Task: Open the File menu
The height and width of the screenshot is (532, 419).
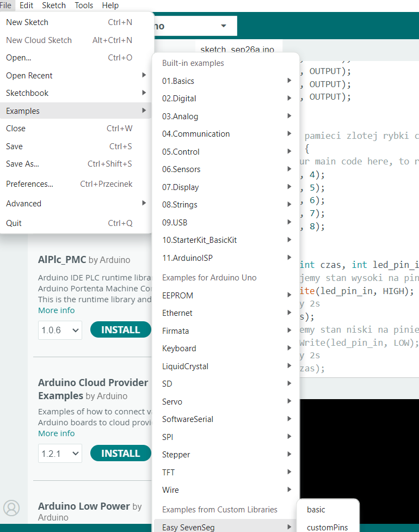Action: [6, 5]
